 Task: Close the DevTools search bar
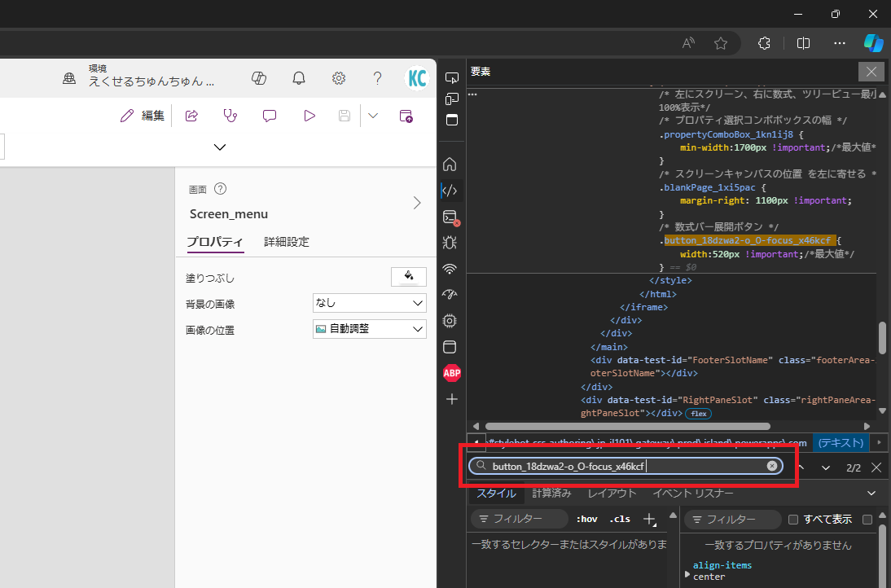click(x=876, y=467)
